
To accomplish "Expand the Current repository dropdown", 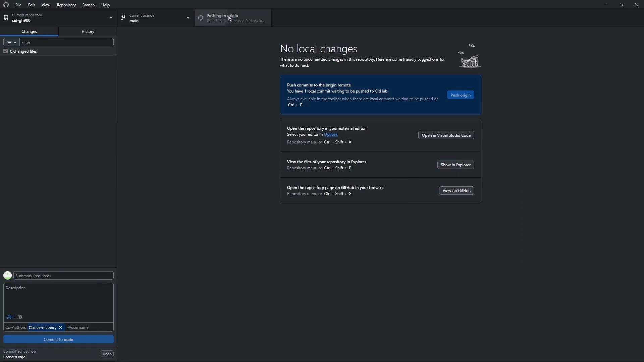I will coord(59,18).
